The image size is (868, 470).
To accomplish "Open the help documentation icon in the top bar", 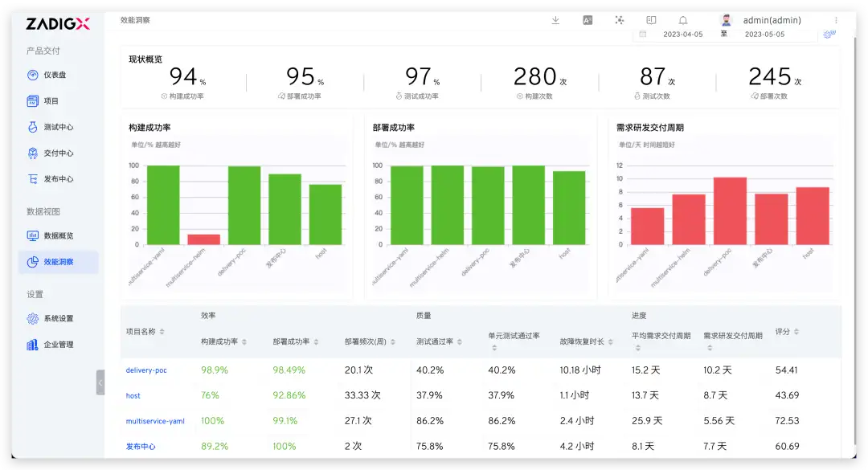I will (651, 19).
